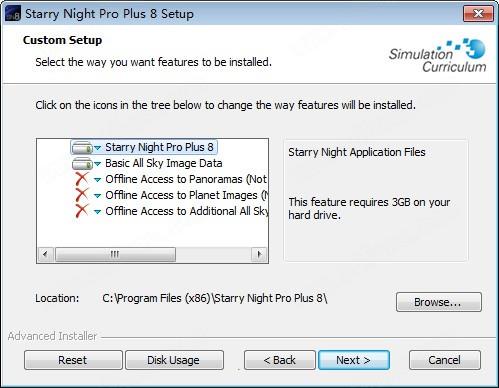Click the red X icon for Additional All Sky
This screenshot has width=499, height=388.
[x=82, y=211]
